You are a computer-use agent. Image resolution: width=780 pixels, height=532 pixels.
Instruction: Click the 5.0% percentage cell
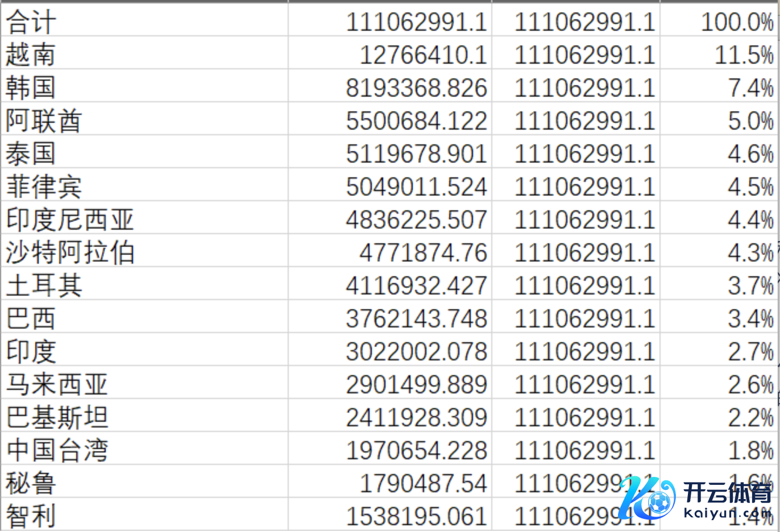(x=750, y=121)
